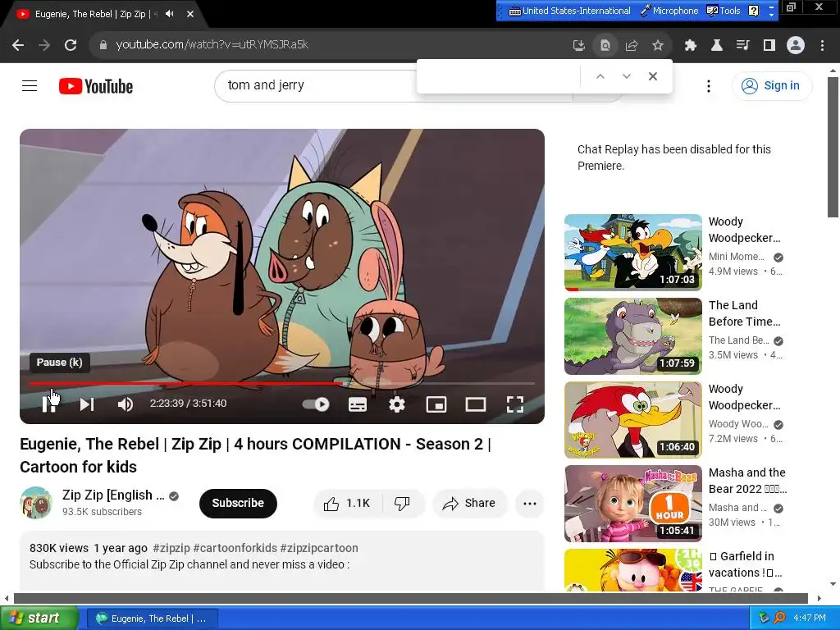Open the media control icon in toolbar
The width and height of the screenshot is (840, 630).
pos(743,46)
